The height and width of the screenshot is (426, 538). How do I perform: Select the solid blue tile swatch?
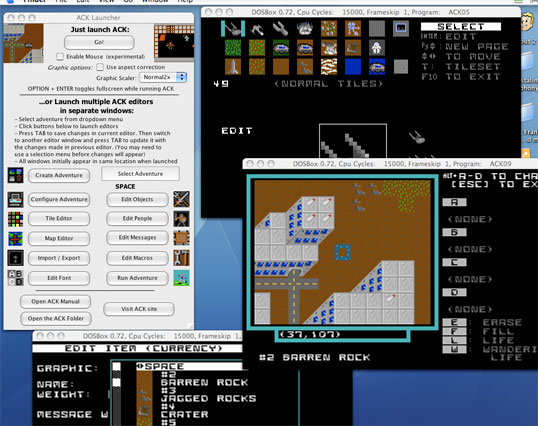pos(353,67)
